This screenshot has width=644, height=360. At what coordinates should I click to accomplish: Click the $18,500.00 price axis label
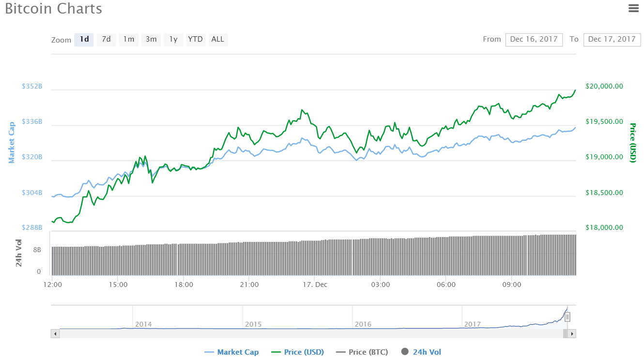click(x=604, y=193)
